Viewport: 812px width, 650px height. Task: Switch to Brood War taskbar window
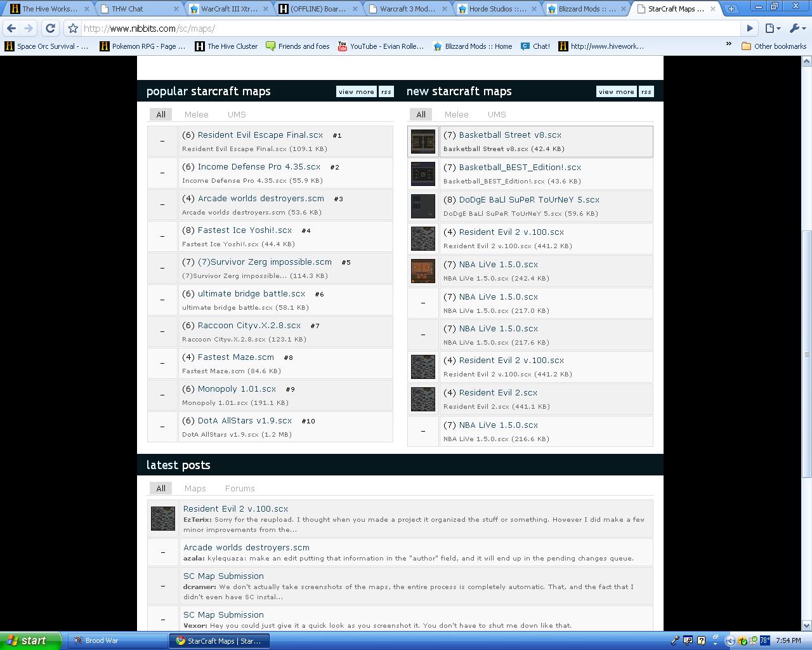[117, 640]
